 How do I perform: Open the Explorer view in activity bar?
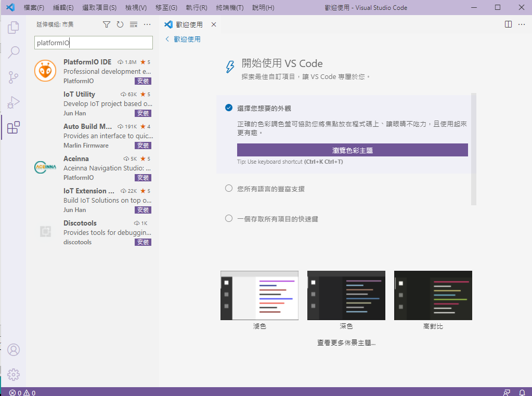point(14,28)
